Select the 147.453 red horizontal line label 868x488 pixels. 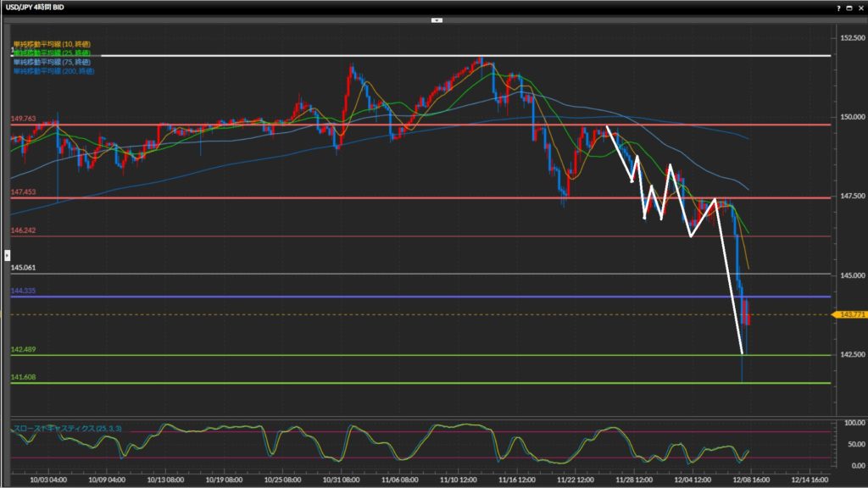click(23, 192)
